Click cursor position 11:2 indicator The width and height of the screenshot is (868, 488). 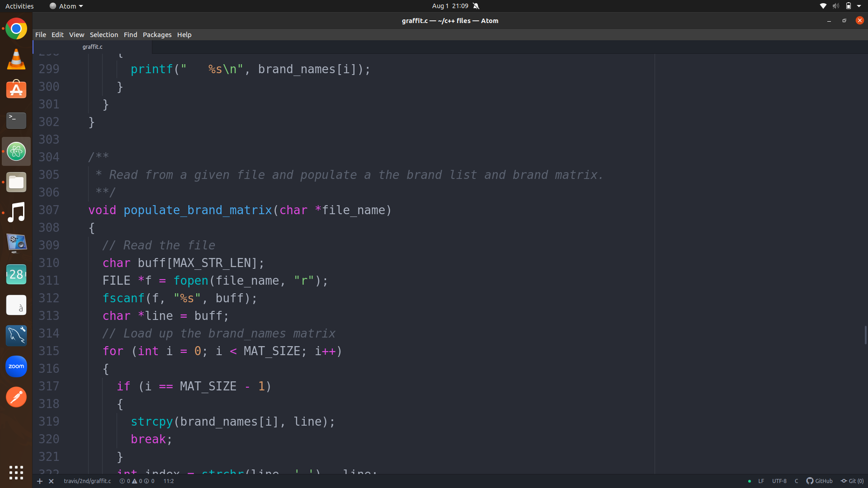168,481
